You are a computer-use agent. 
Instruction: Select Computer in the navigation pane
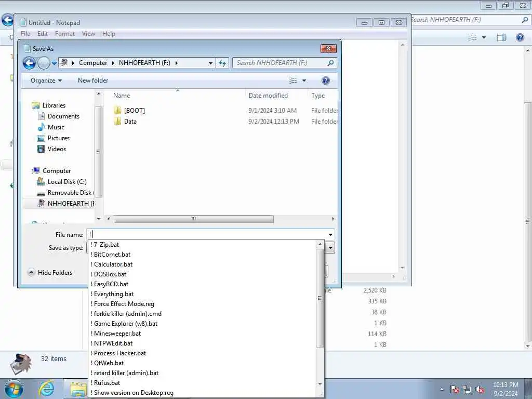click(x=56, y=171)
